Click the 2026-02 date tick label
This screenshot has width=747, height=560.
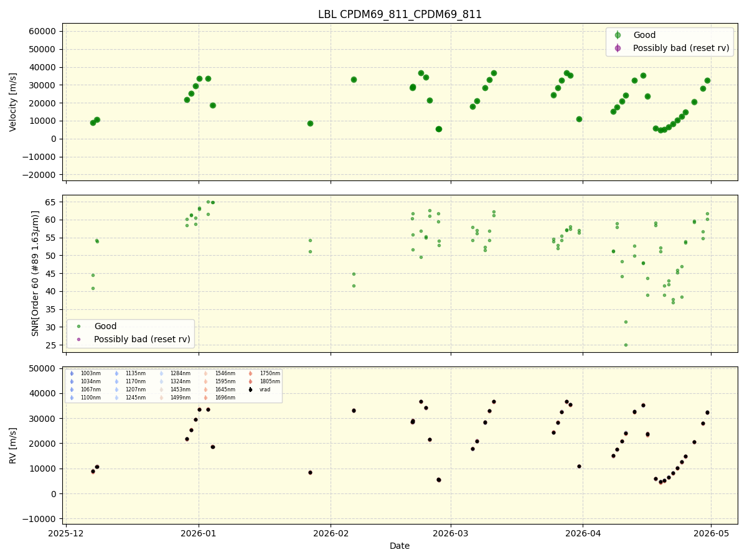point(331,533)
